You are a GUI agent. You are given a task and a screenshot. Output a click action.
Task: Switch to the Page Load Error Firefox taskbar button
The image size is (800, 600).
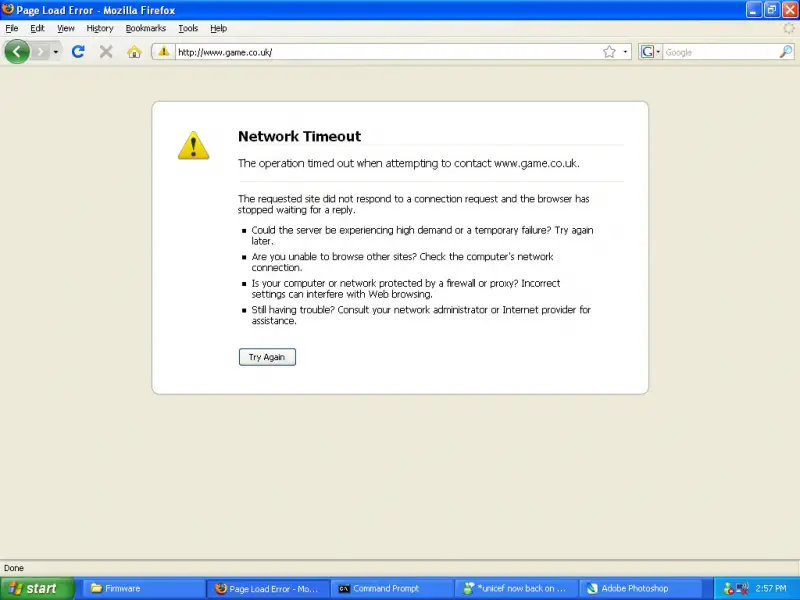point(269,588)
